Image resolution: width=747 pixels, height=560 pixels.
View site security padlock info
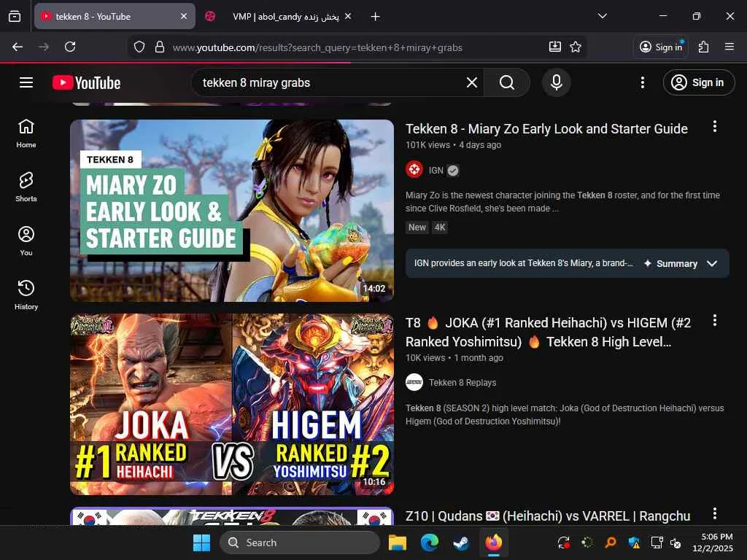point(160,47)
